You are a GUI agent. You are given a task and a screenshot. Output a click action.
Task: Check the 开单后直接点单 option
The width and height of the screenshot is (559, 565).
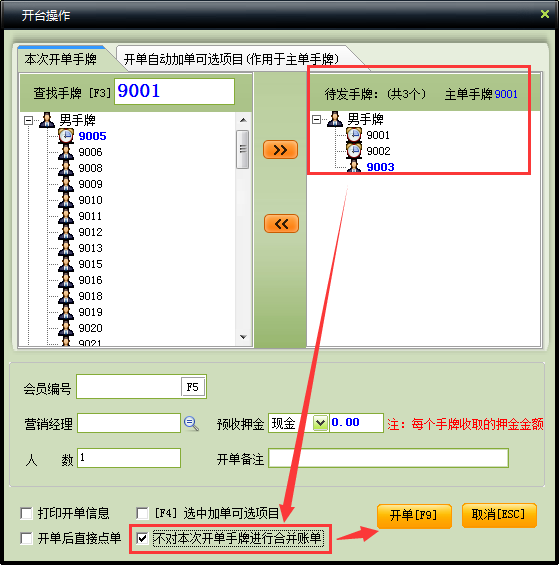click(x=27, y=538)
